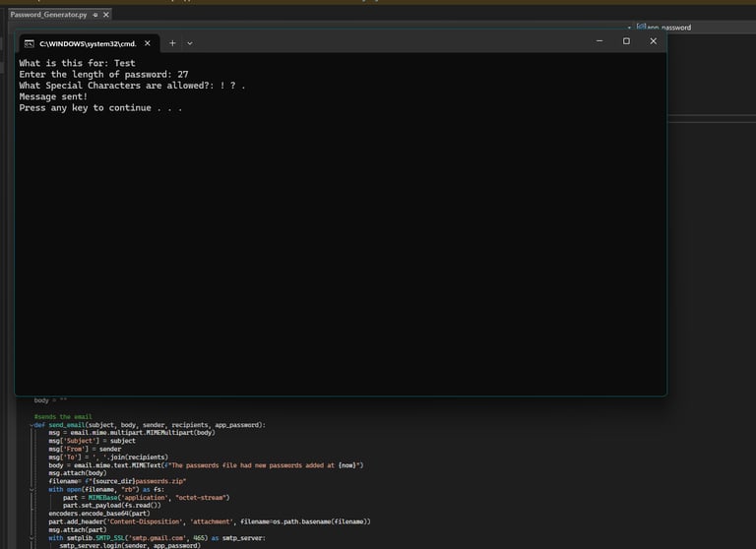Click the msg['To'] join(recipients) code line
Image resolution: width=756 pixels, height=549 pixels.
tap(108, 457)
